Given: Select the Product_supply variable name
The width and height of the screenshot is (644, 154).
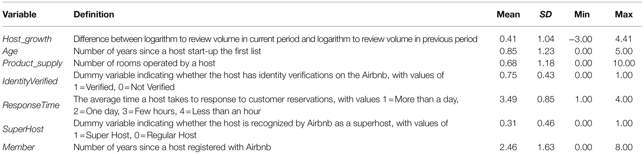Looking at the screenshot, I should tap(32, 63).
